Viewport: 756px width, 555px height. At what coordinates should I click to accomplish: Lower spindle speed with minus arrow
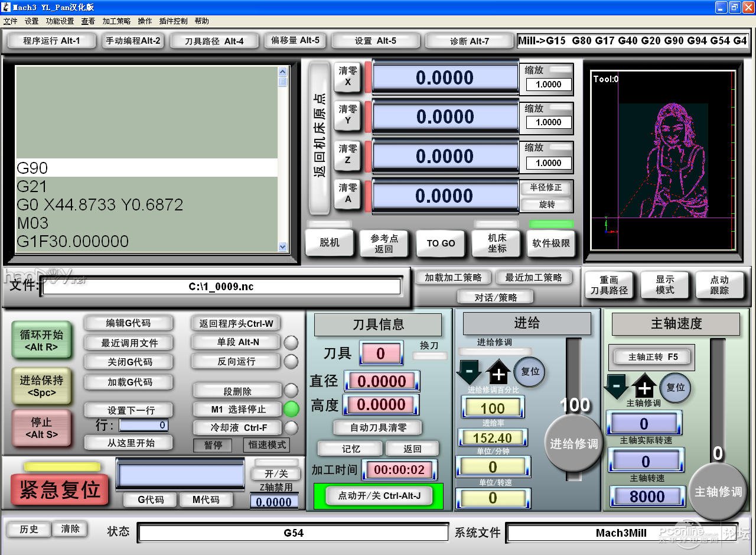pyautogui.click(x=616, y=388)
